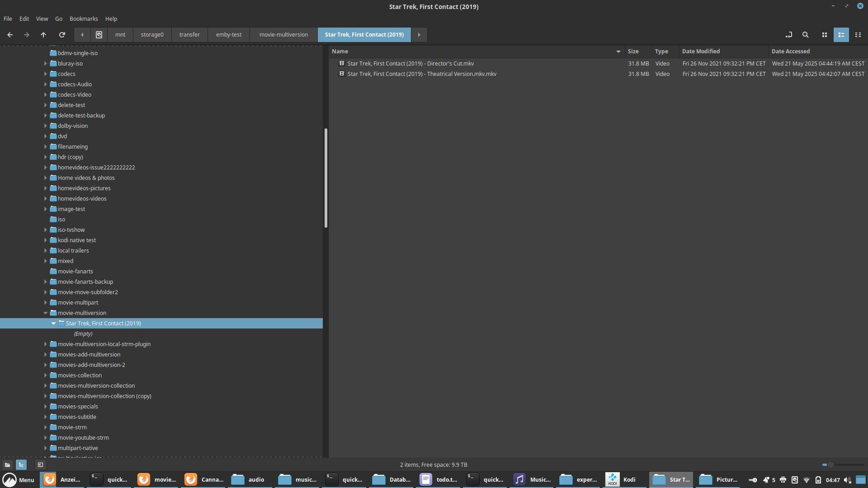
Task: Click the Back navigation arrow
Action: 10,35
